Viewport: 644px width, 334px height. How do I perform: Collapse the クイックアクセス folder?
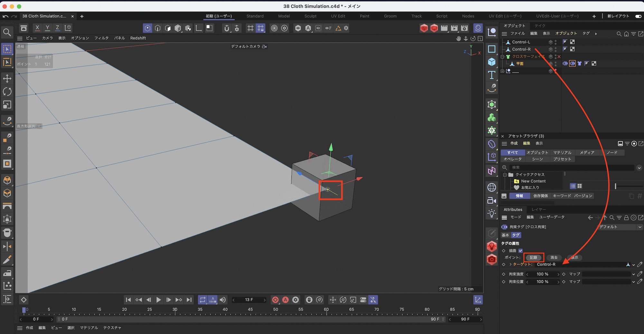coord(505,175)
